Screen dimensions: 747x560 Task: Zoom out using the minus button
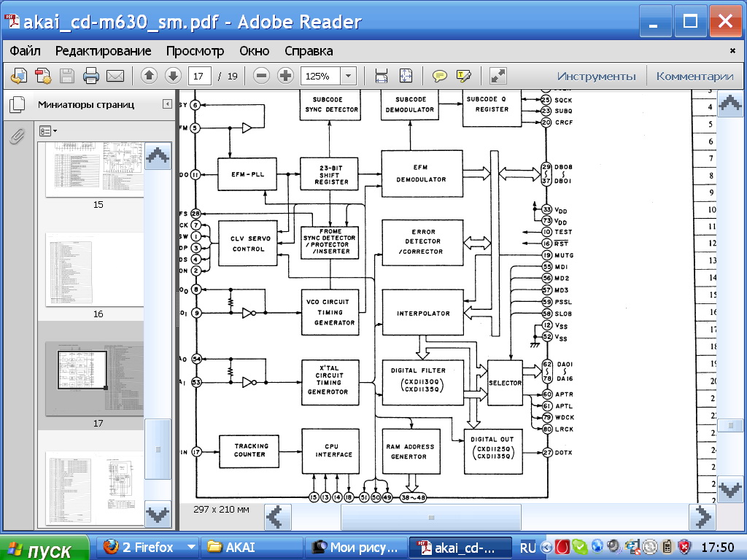(262, 76)
